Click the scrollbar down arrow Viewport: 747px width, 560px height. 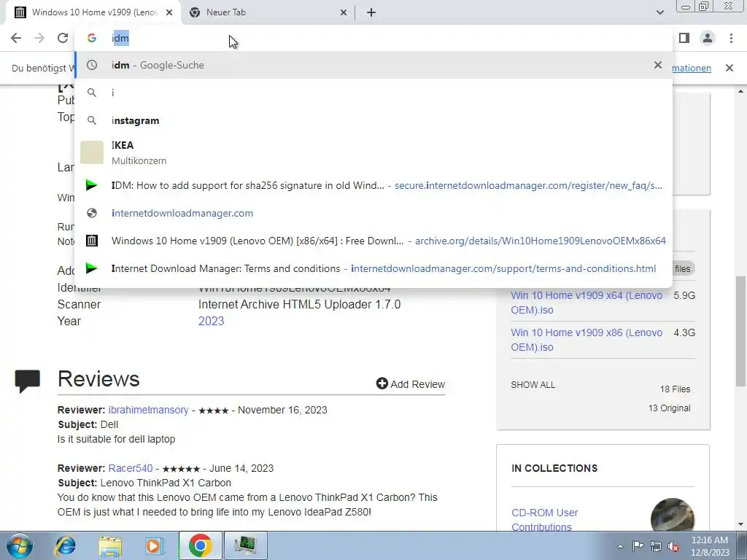740,525
